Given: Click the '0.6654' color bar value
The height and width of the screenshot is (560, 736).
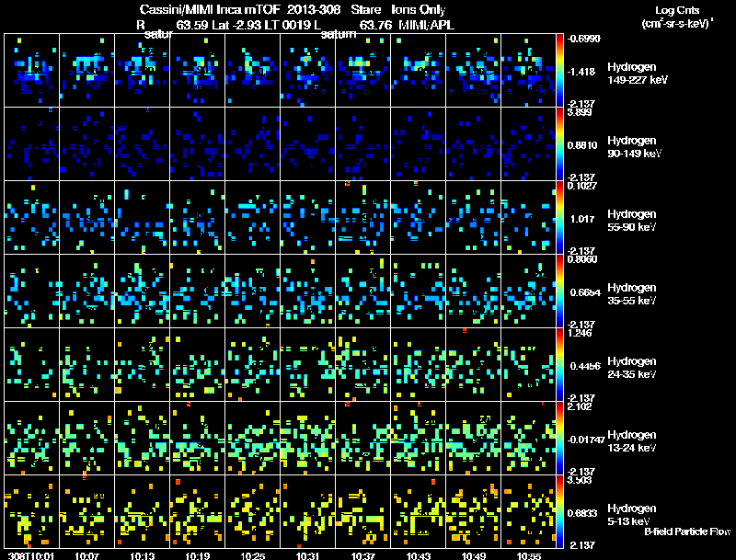Looking at the screenshot, I should (585, 292).
